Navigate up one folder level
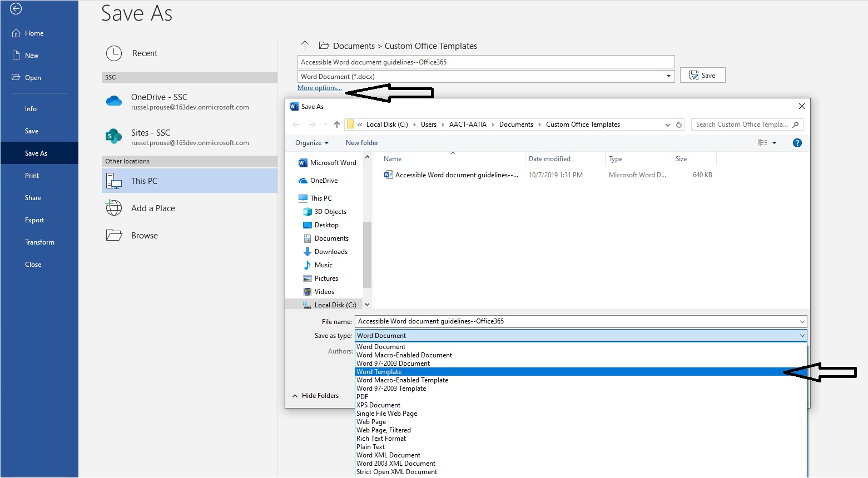This screenshot has height=478, width=868. click(336, 124)
